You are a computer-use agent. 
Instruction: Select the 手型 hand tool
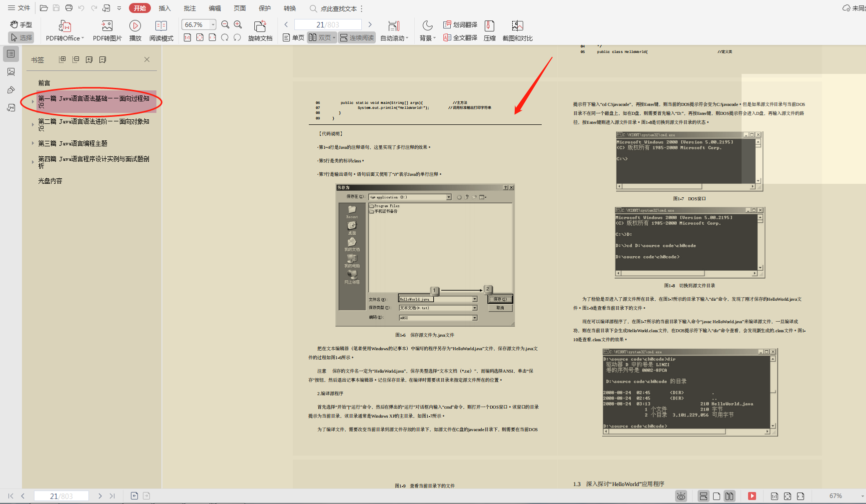tap(21, 24)
